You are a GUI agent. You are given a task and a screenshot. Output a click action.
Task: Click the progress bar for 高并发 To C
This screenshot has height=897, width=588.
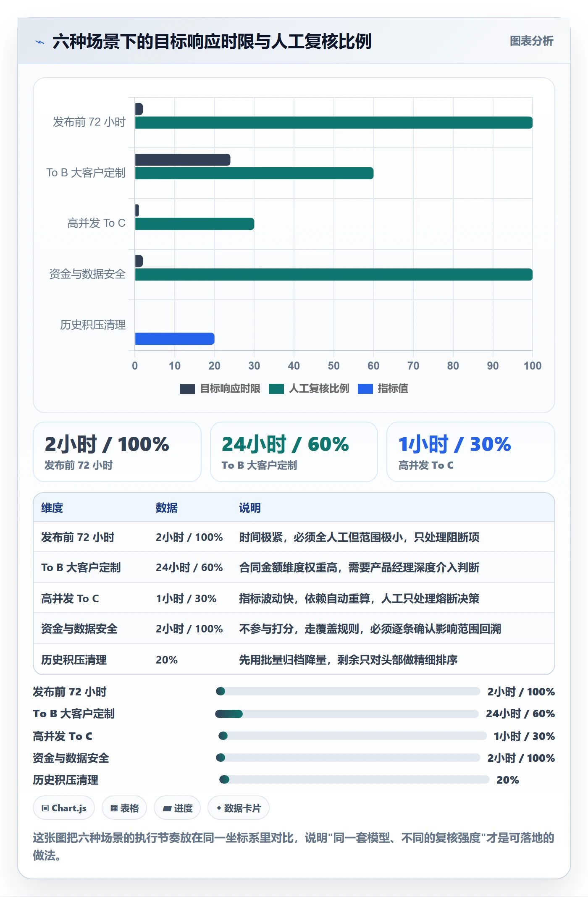(x=353, y=736)
